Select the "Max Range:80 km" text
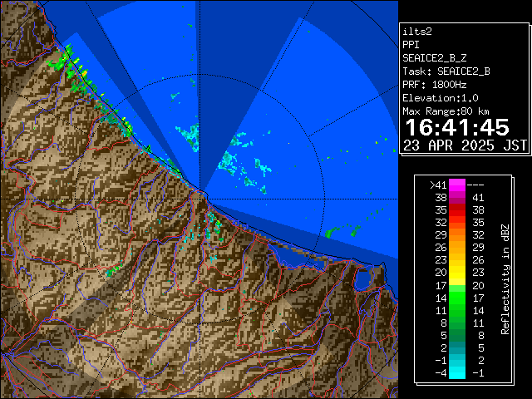The height and width of the screenshot is (399, 532). click(446, 111)
